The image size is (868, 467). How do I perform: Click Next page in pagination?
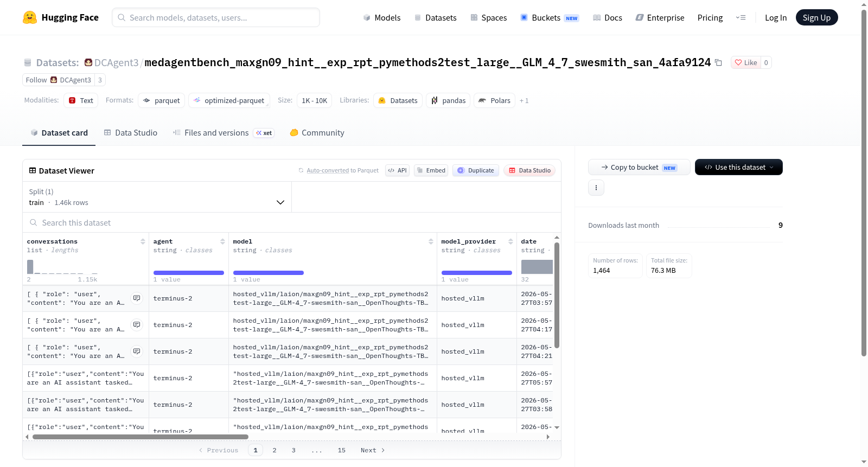click(373, 450)
